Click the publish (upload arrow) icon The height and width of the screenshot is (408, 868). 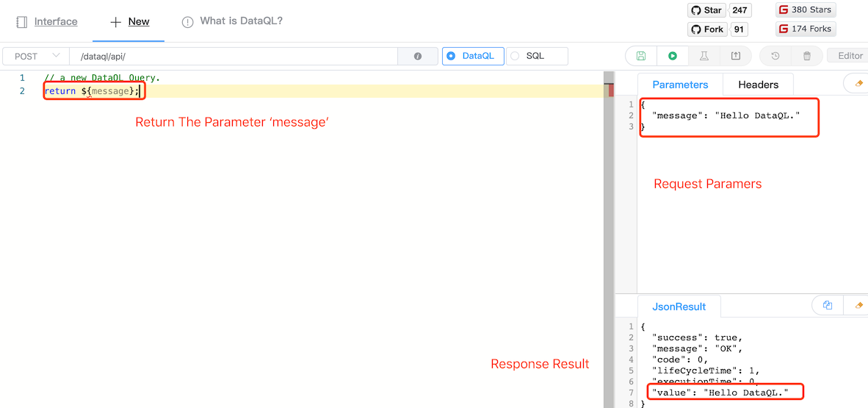[x=736, y=56]
